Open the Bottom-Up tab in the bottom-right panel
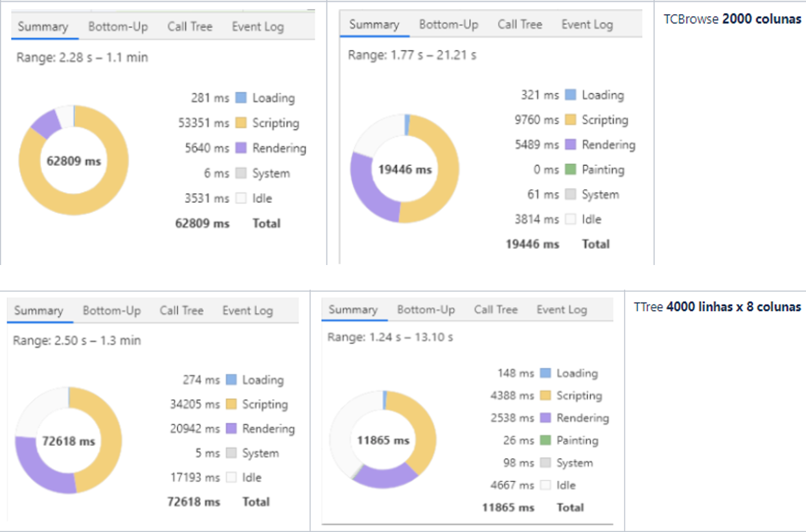Screen dimensions: 806x532 425,309
